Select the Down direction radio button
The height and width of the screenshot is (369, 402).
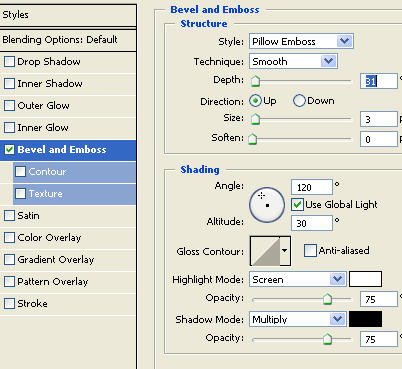point(299,101)
